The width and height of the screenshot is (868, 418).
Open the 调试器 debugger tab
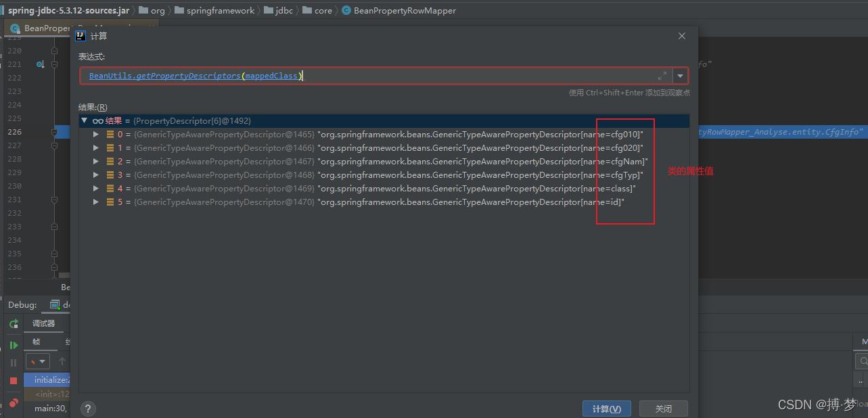pos(44,324)
